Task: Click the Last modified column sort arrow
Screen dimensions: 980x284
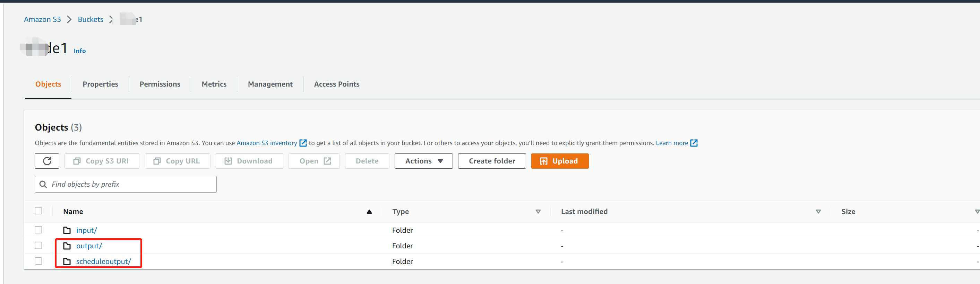Action: tap(818, 211)
